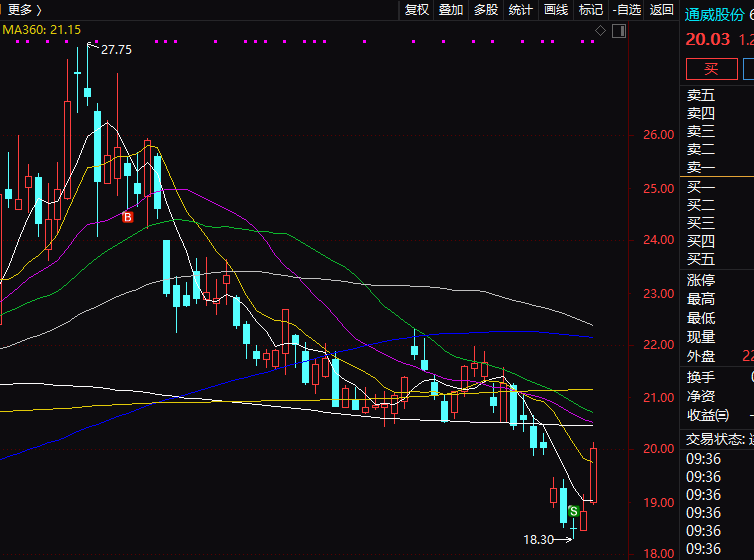Click the 换手 turnover label
754x560 pixels.
(x=701, y=377)
